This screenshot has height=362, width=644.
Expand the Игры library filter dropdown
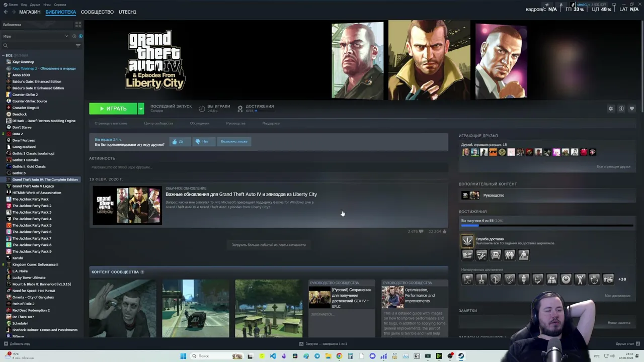(35, 36)
